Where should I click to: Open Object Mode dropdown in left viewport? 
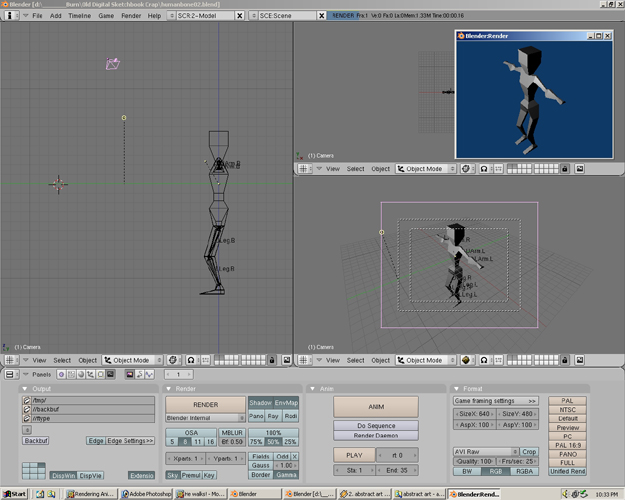(x=132, y=360)
